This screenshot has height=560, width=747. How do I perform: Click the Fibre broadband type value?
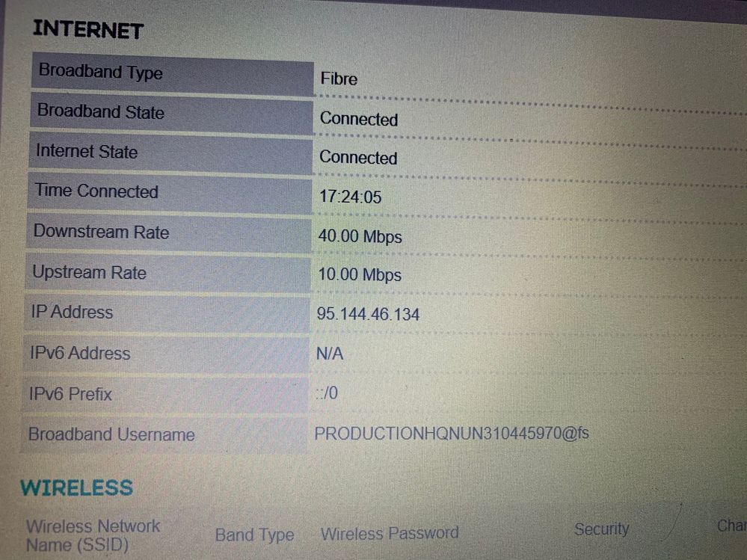[339, 79]
